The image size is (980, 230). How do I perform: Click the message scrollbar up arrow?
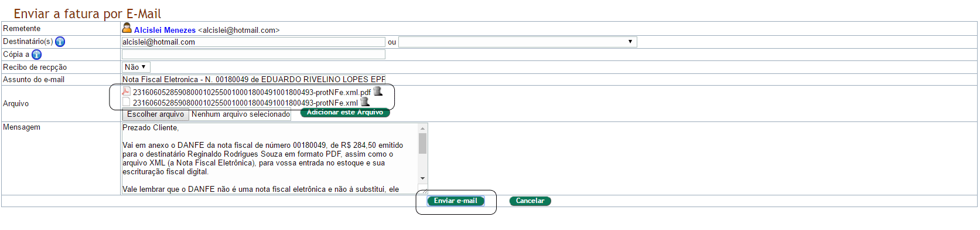click(x=423, y=128)
